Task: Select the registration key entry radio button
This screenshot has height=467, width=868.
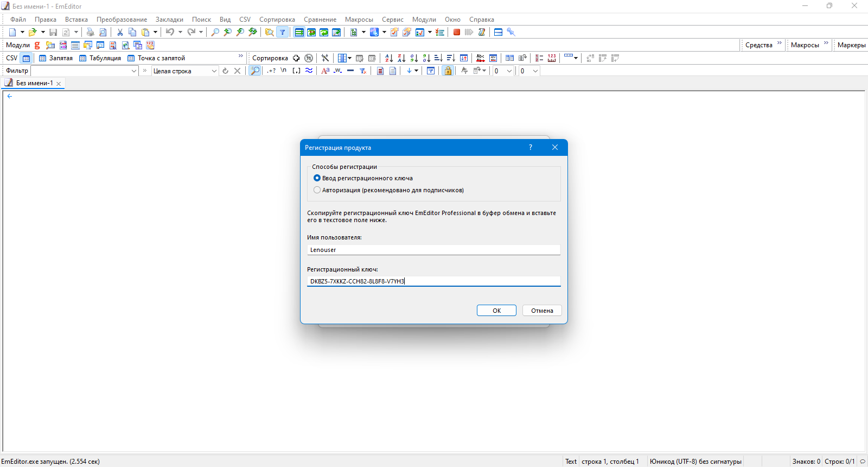Action: [x=317, y=178]
